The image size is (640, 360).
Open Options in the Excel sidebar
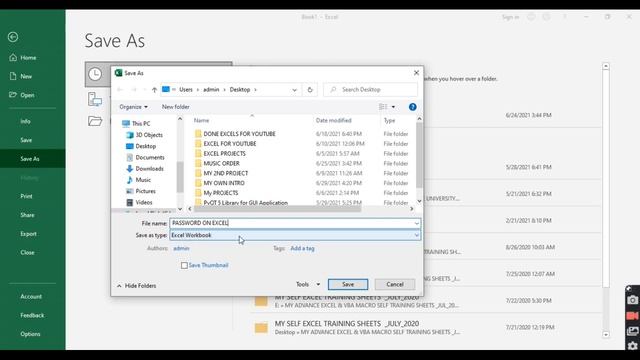[x=30, y=334]
